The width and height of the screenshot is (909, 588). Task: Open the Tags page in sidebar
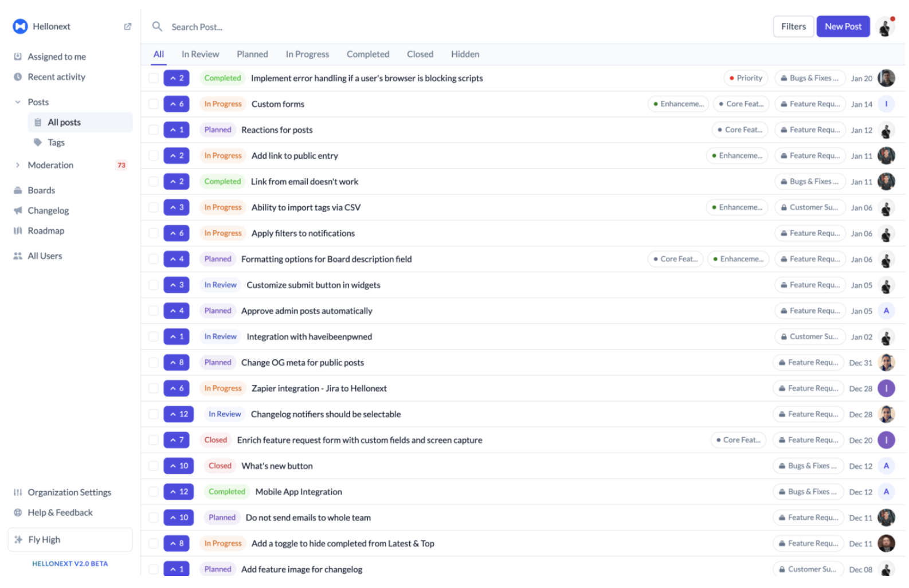[56, 142]
